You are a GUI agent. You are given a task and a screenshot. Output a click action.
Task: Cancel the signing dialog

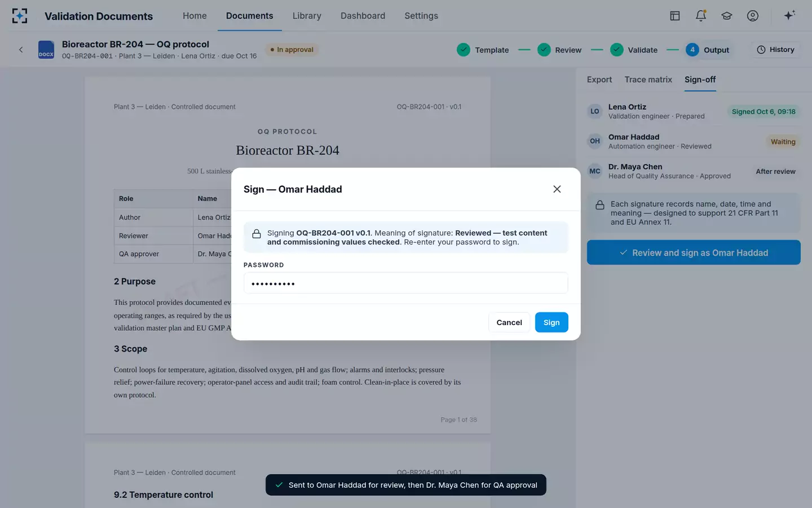[509, 322]
